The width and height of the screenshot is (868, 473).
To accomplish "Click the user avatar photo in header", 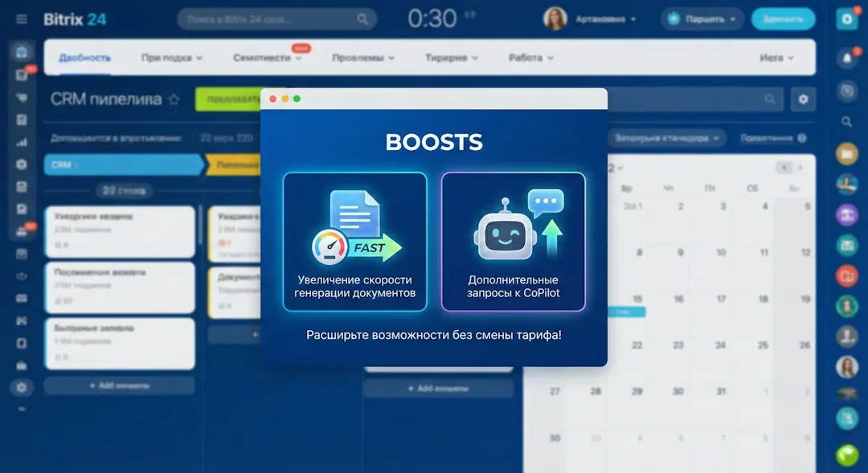I will (555, 18).
